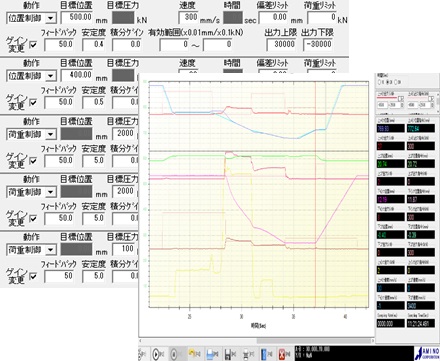Click the red X close toolbar icon
This screenshot has width=440, height=361.
(x=282, y=354)
